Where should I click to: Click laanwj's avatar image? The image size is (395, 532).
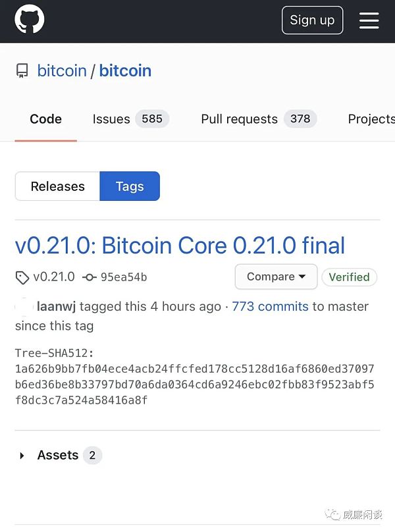point(24,307)
